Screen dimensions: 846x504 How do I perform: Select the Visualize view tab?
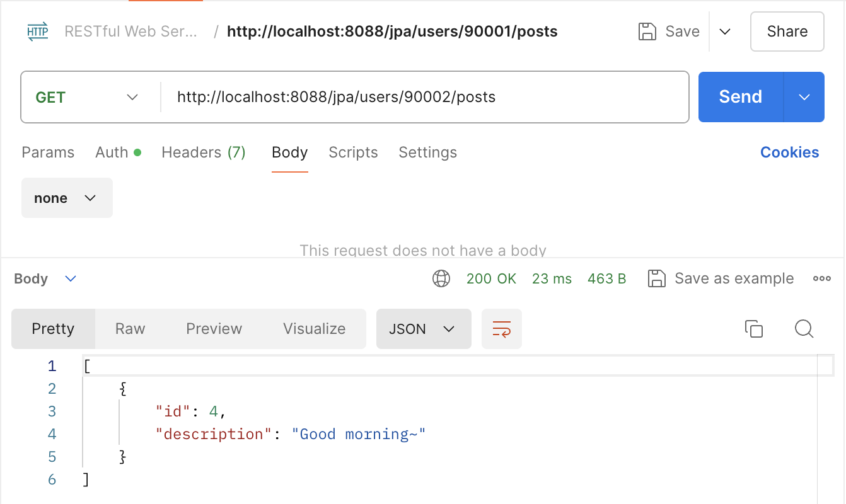[314, 329]
